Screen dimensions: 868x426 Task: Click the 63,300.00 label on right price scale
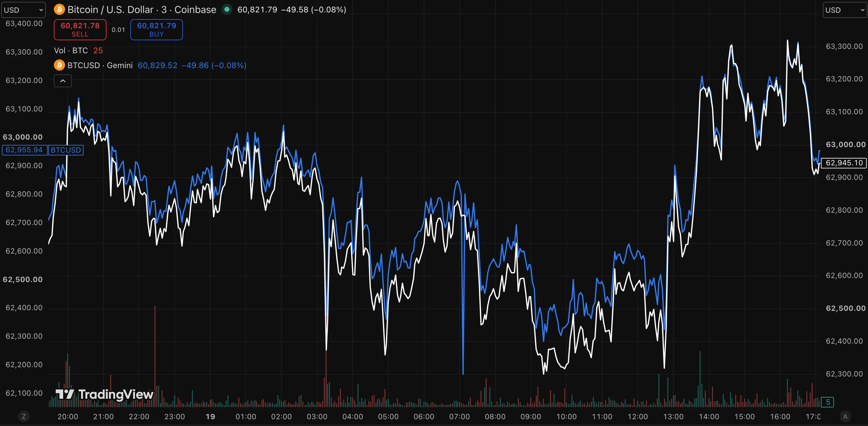[x=844, y=46]
